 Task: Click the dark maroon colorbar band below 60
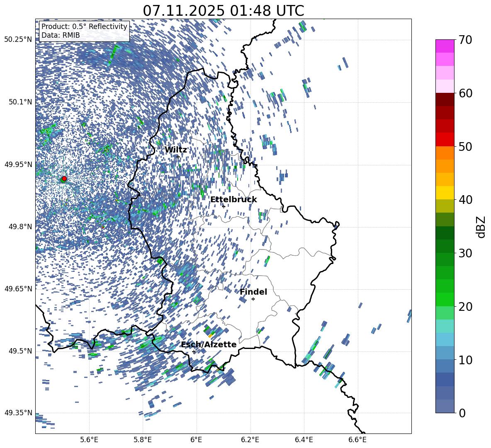445,99
